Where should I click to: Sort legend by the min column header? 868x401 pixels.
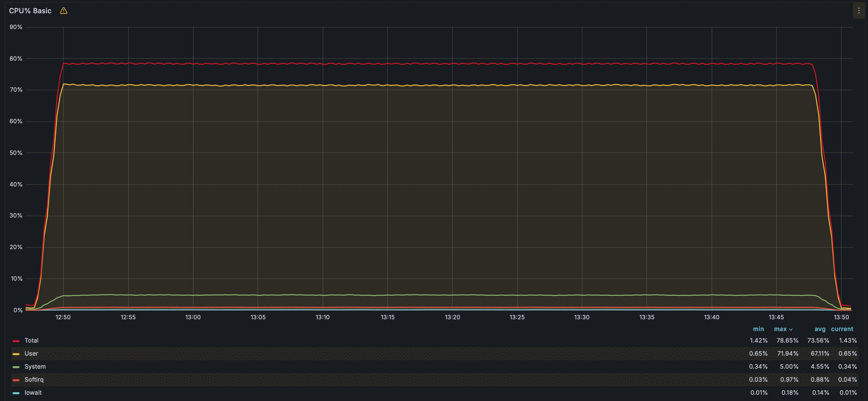pos(758,329)
